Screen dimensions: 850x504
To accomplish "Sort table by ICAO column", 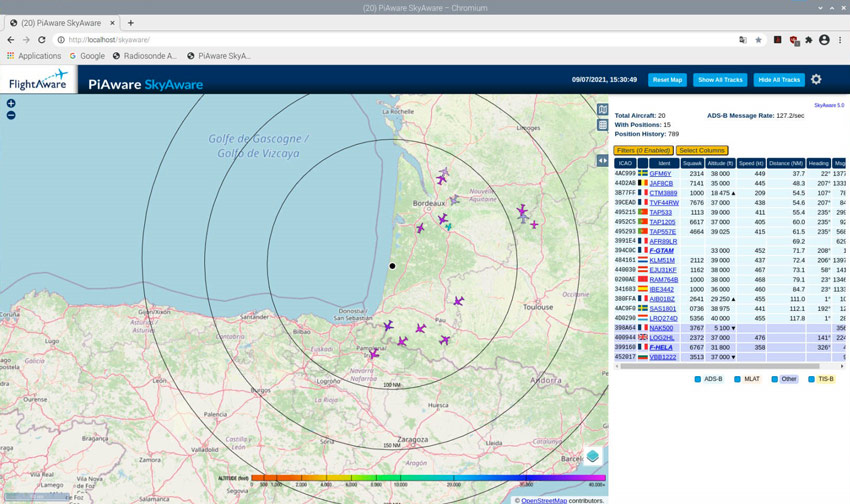I will click(625, 163).
